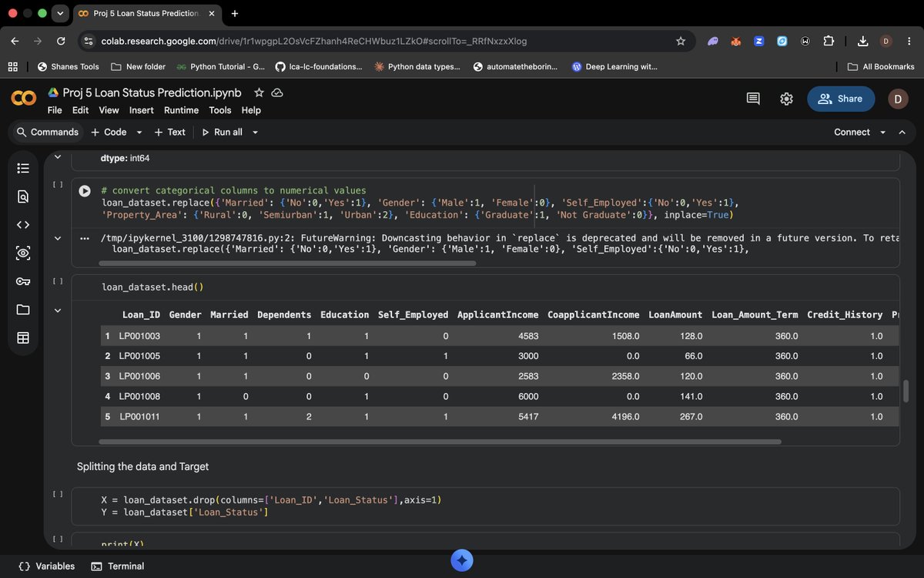Click the notebook title Proj 5 Loan Status Prediction.ipynb
This screenshot has width=924, height=578.
[152, 92]
